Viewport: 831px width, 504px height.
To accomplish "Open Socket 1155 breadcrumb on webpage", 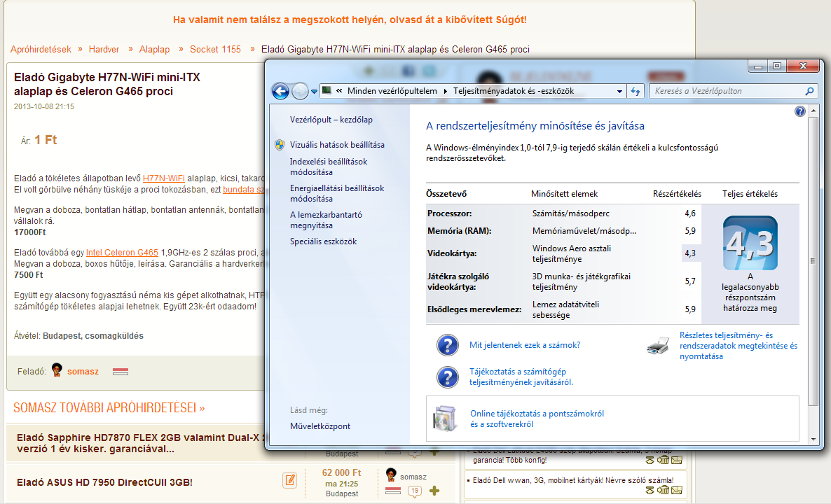I will 215,49.
